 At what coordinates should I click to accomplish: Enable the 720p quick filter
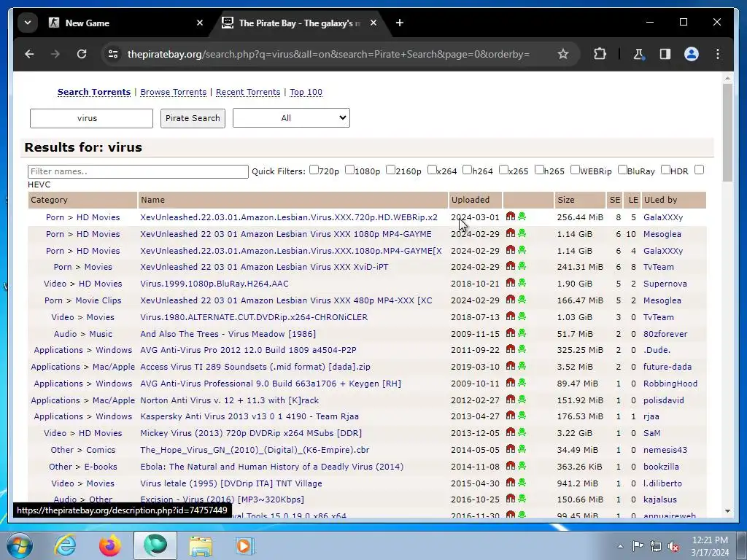point(314,169)
